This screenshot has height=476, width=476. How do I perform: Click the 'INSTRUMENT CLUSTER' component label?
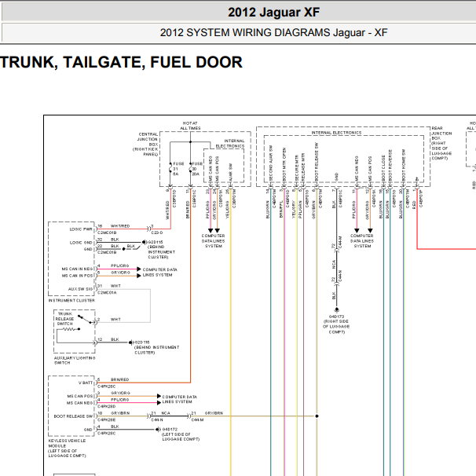pos(71,300)
